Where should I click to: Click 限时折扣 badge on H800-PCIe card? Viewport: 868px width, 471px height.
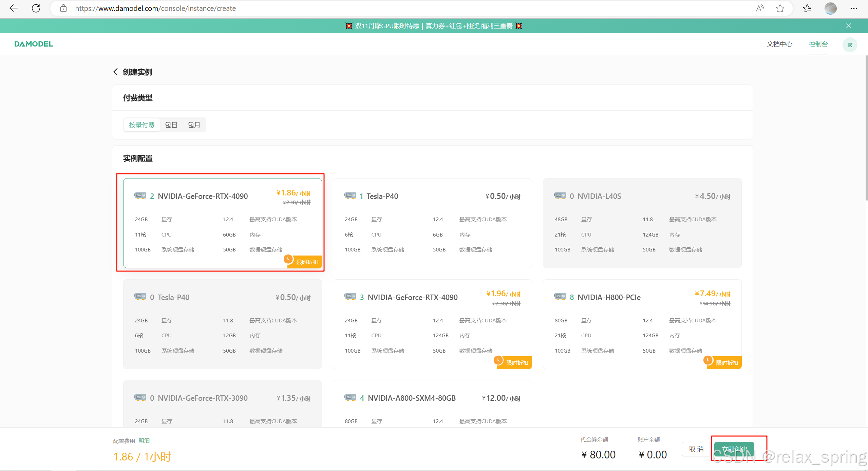click(723, 362)
